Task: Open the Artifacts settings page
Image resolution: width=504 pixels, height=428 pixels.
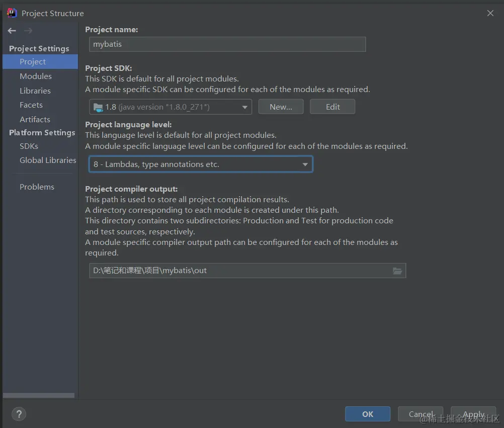Action: pyautogui.click(x=35, y=119)
